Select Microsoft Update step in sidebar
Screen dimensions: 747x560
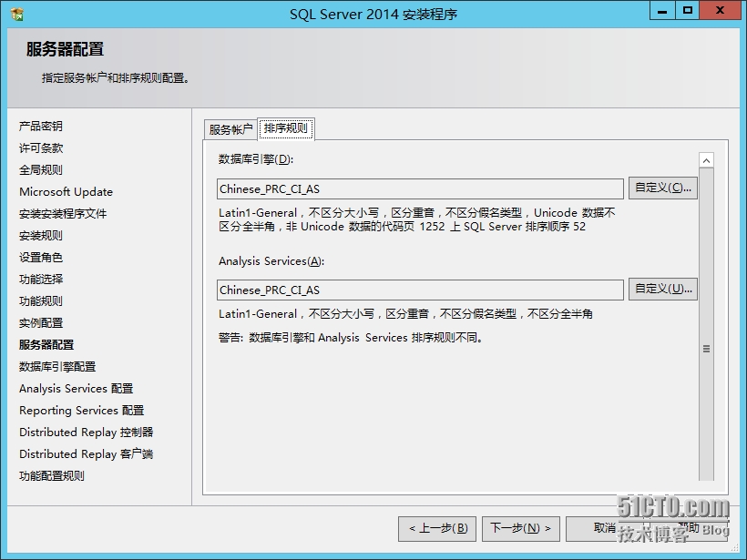pyautogui.click(x=67, y=192)
